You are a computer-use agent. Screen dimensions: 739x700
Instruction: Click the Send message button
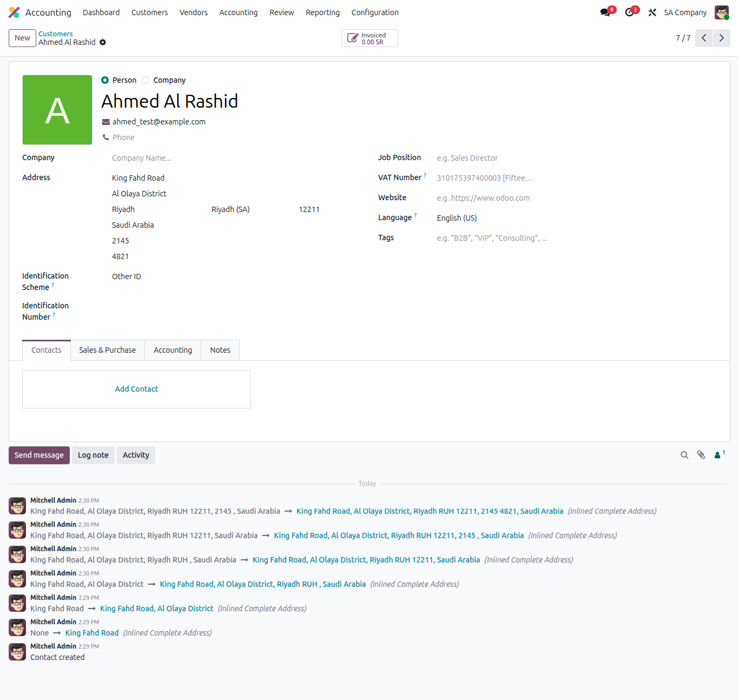[x=39, y=455]
